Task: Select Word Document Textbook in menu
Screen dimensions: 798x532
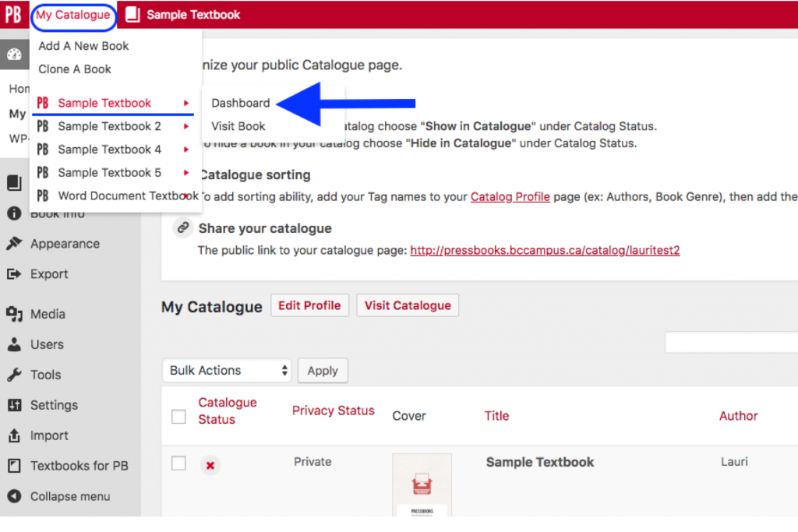Action: click(x=129, y=196)
